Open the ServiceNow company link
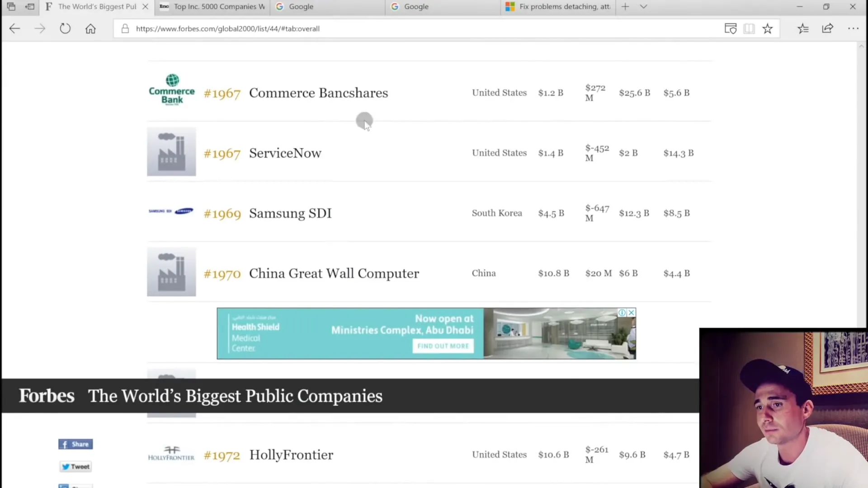Image resolution: width=868 pixels, height=488 pixels. pos(285,153)
